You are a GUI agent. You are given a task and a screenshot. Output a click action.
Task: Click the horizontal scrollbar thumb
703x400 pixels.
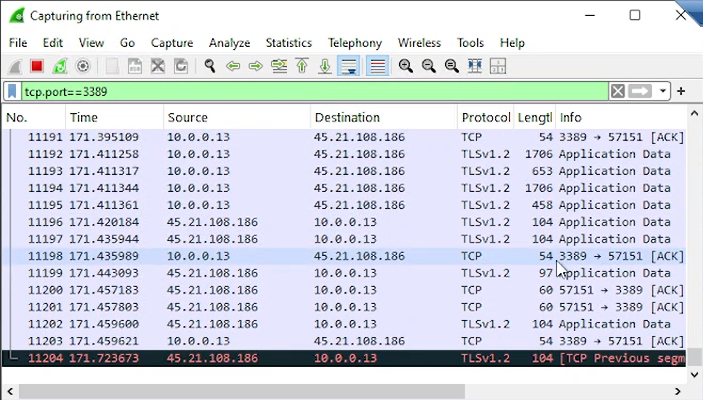242,391
